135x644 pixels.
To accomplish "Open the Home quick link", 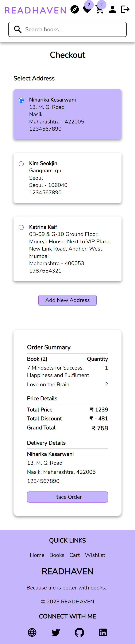I will coord(37,555).
